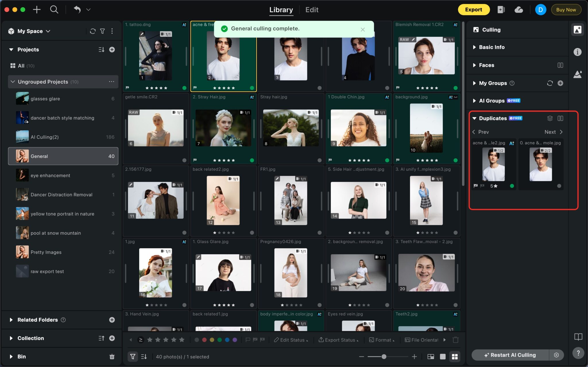Expand the Basic Info section

[492, 47]
